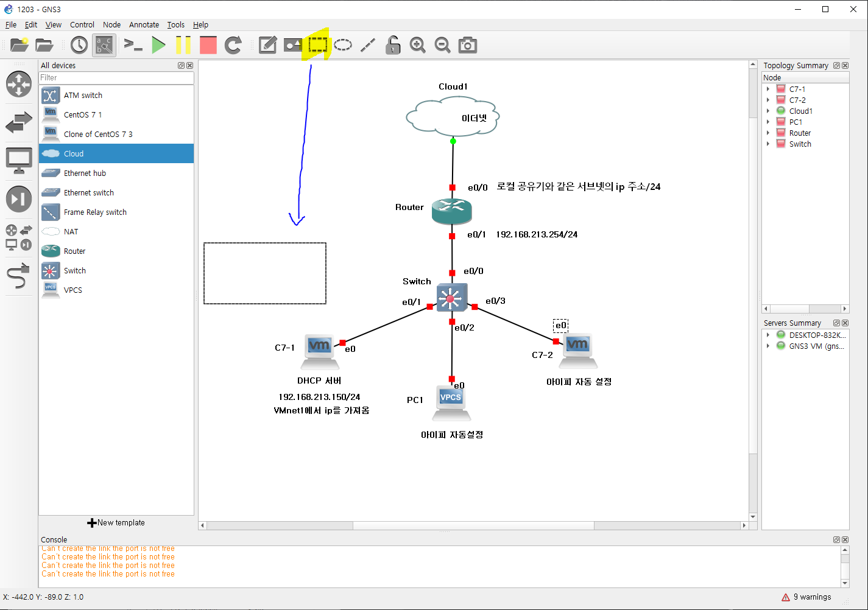This screenshot has width=868, height=610.
Task: Open the View menu
Action: click(x=54, y=24)
